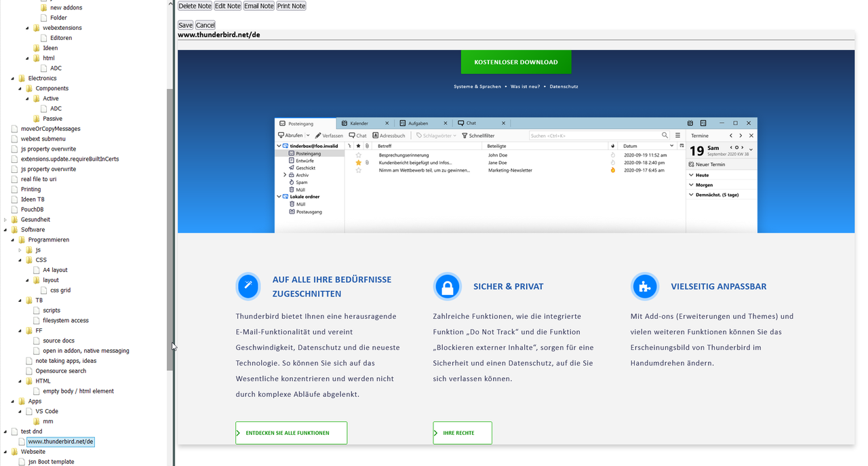Click the Ideen folder icon
The image size is (868, 466).
pos(37,48)
